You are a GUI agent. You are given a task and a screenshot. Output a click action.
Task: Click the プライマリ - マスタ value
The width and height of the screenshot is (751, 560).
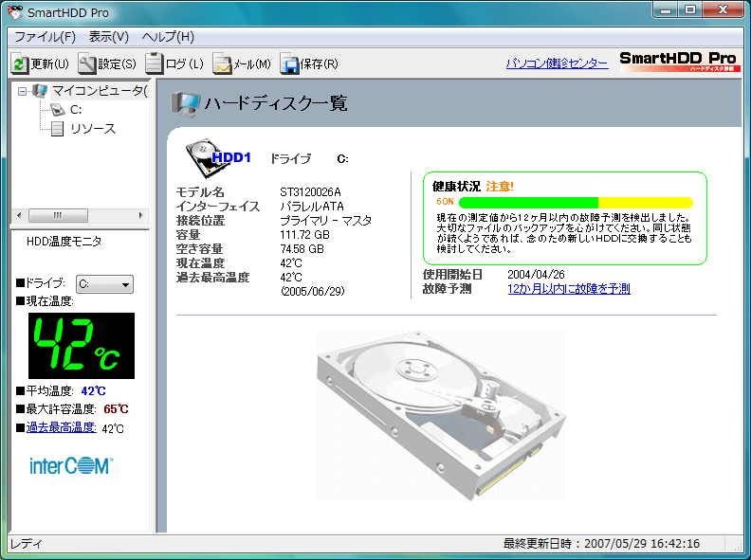(325, 221)
